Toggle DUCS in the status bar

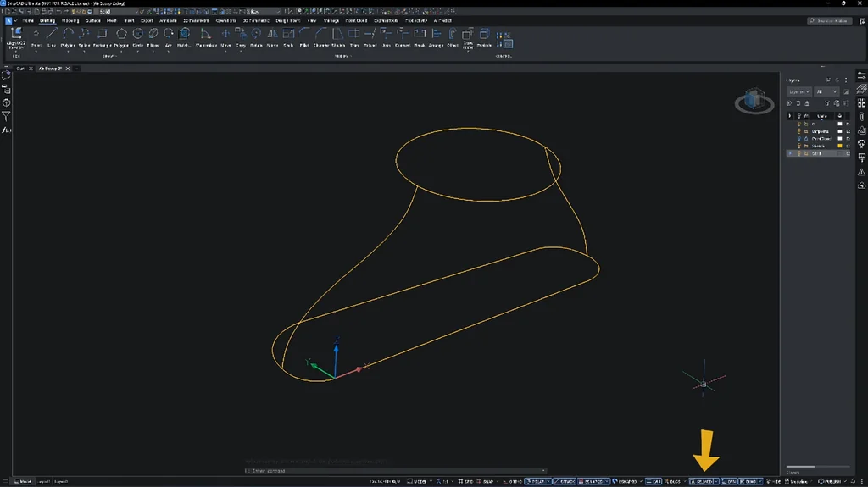[672, 481]
